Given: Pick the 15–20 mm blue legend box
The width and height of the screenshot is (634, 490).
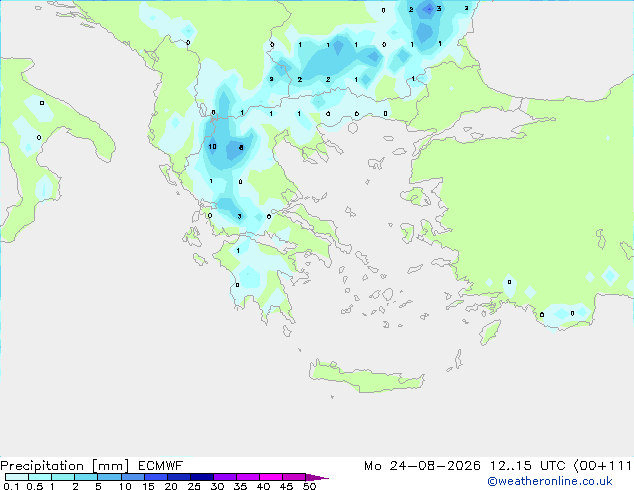Looking at the screenshot, I should 155,477.
